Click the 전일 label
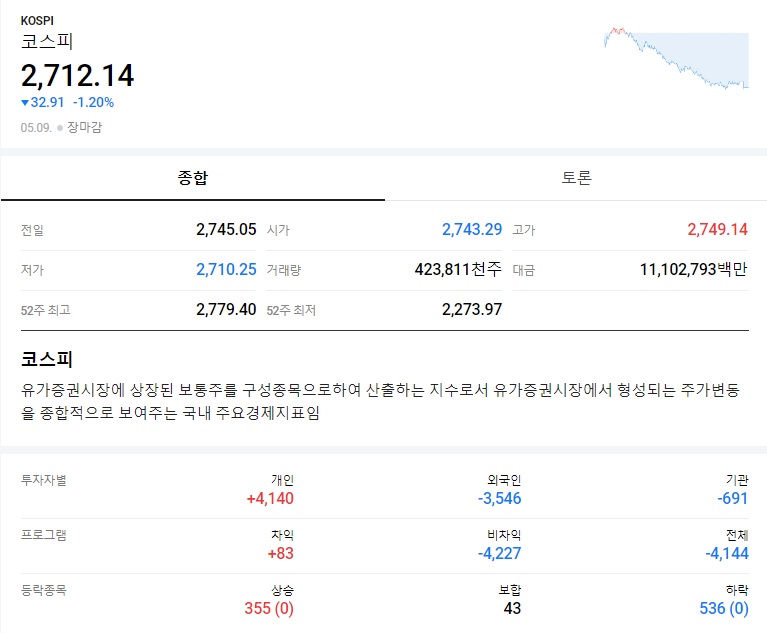The height and width of the screenshot is (633, 767). 32,230
